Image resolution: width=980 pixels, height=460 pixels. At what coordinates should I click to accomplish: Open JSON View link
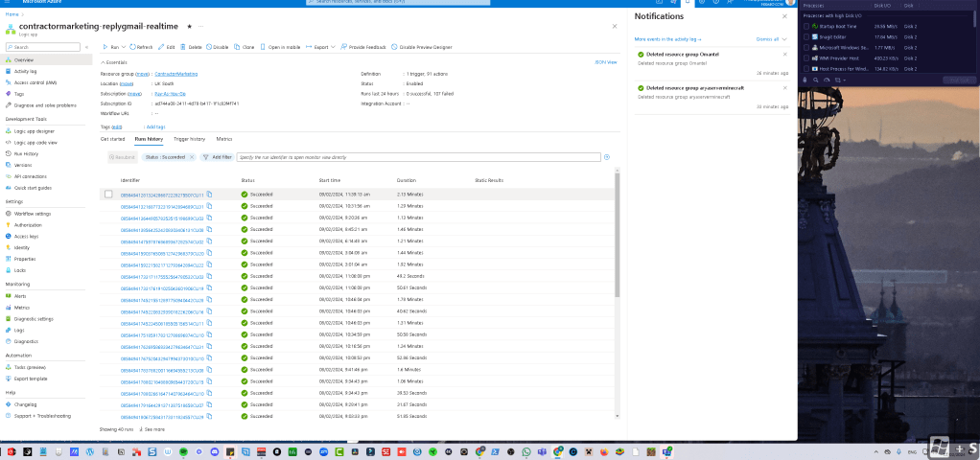point(606,62)
